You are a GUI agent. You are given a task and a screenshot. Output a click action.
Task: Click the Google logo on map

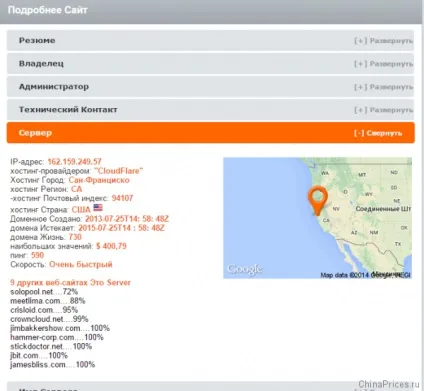pos(245,269)
